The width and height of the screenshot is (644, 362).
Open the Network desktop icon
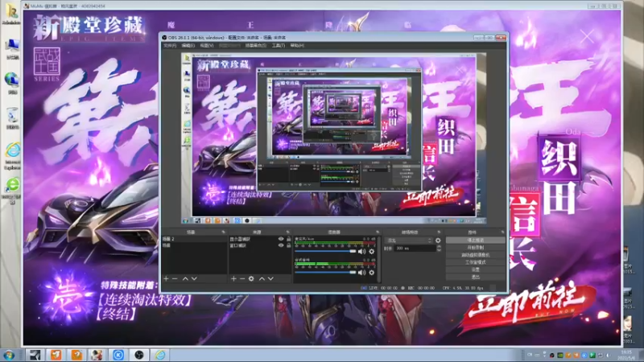pyautogui.click(x=12, y=83)
